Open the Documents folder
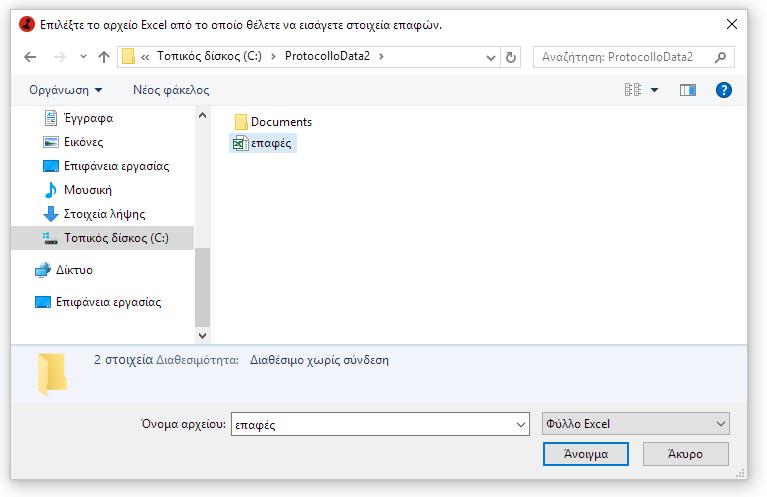This screenshot has width=767, height=497. (281, 122)
